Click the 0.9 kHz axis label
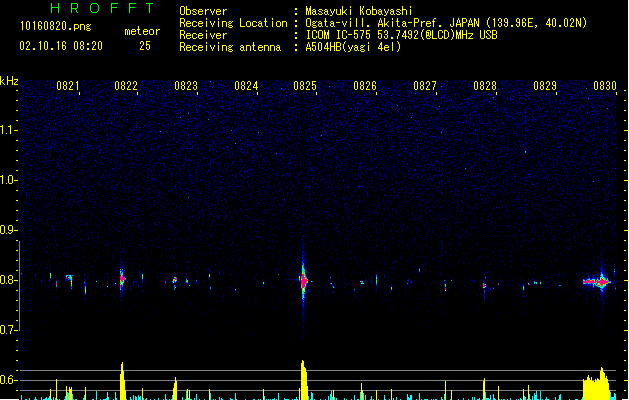 (9, 230)
